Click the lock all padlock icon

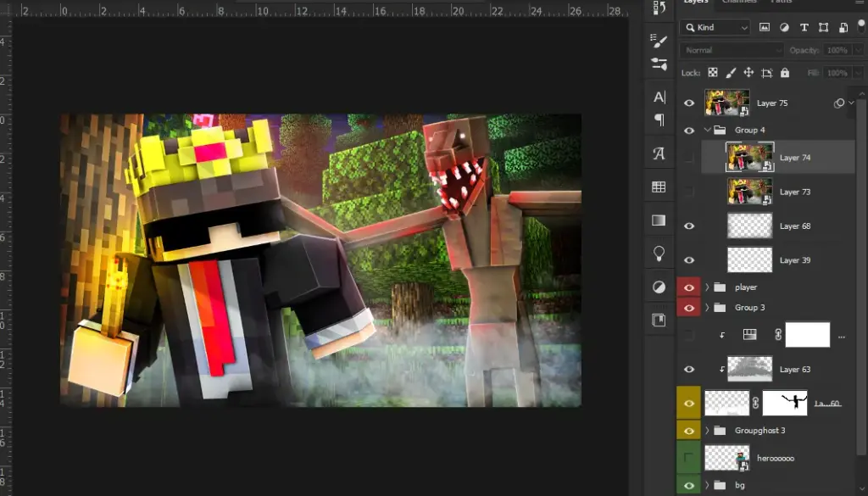785,73
